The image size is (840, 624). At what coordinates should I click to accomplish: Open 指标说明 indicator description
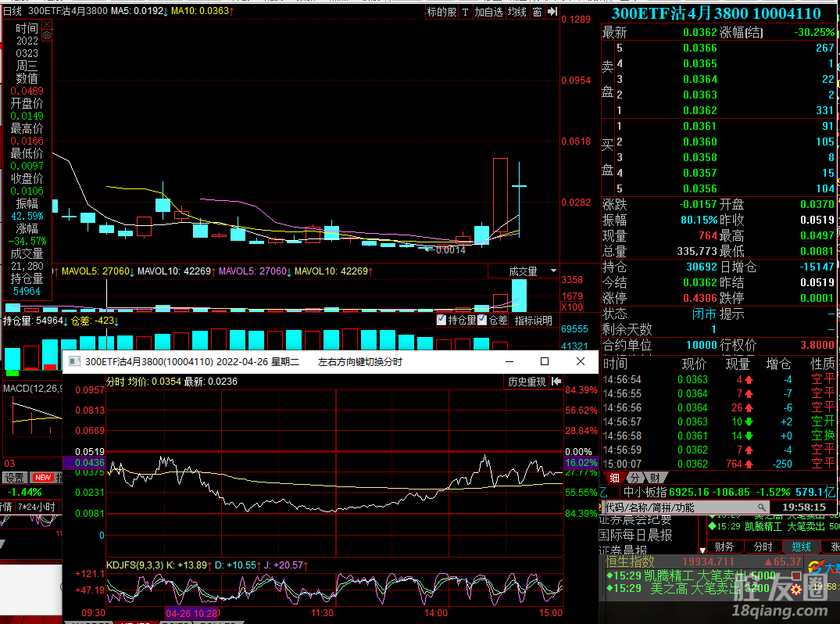[x=533, y=321]
